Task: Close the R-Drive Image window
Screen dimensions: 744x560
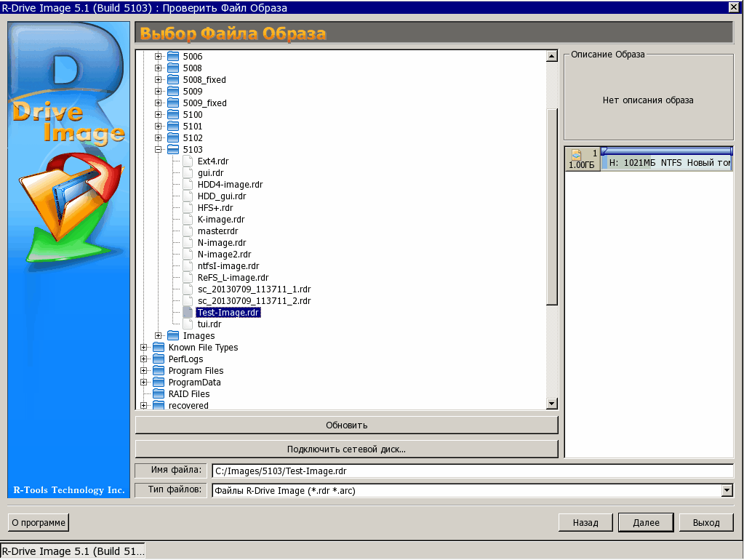Action: (734, 7)
